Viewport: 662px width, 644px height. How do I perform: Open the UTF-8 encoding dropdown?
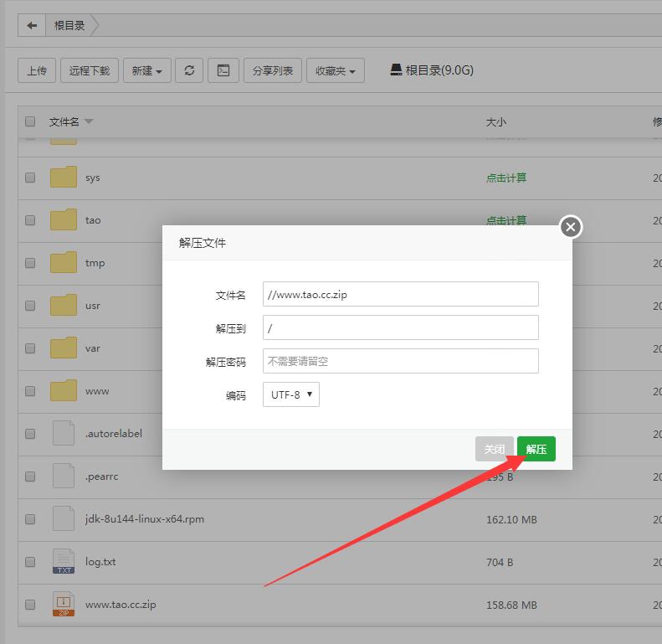(x=291, y=394)
